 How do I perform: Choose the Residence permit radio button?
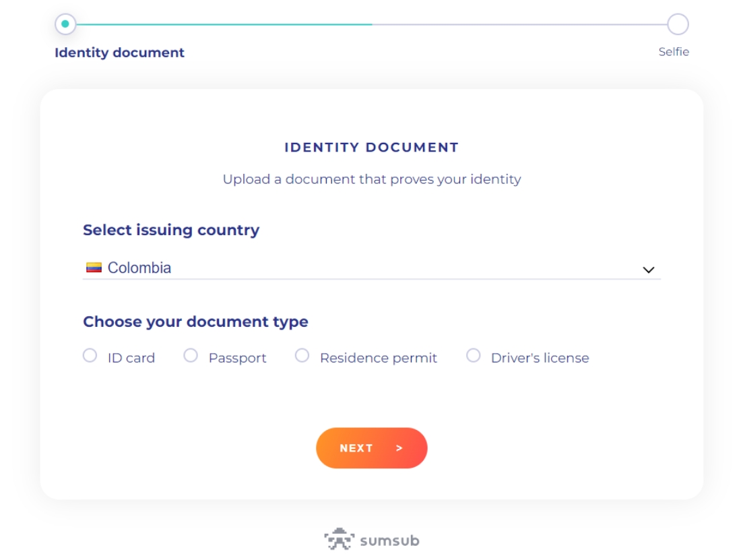302,356
